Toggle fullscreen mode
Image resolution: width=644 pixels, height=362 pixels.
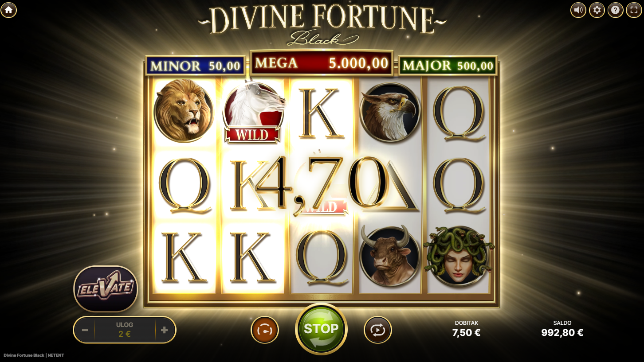tap(634, 10)
